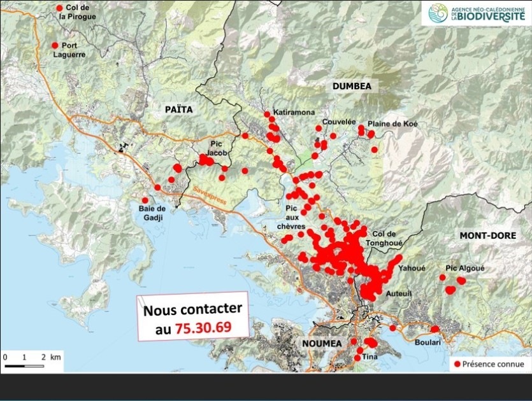Click the NOUMEA city label
Image resolution: width=532 pixels, height=401 pixels.
(x=319, y=344)
